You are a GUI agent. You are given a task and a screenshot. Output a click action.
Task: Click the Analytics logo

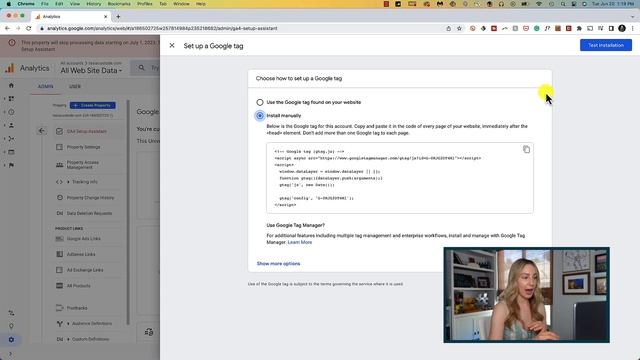click(x=27, y=68)
